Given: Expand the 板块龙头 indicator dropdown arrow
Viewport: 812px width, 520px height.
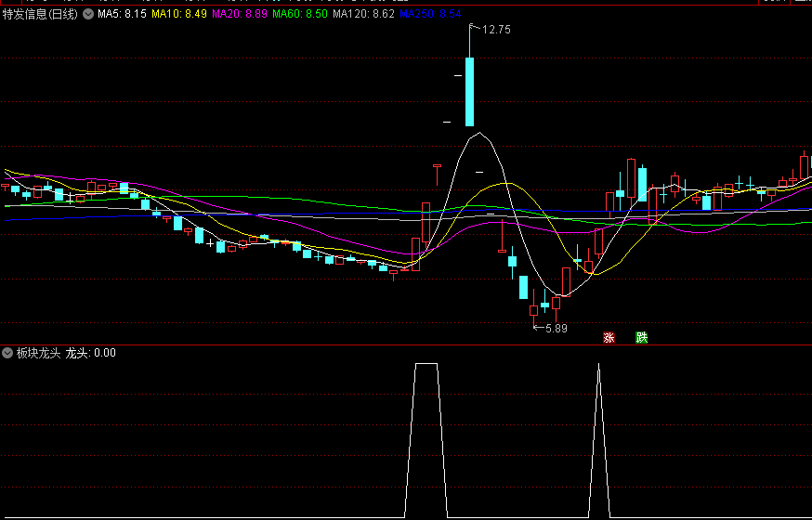Looking at the screenshot, I should (x=8, y=353).
